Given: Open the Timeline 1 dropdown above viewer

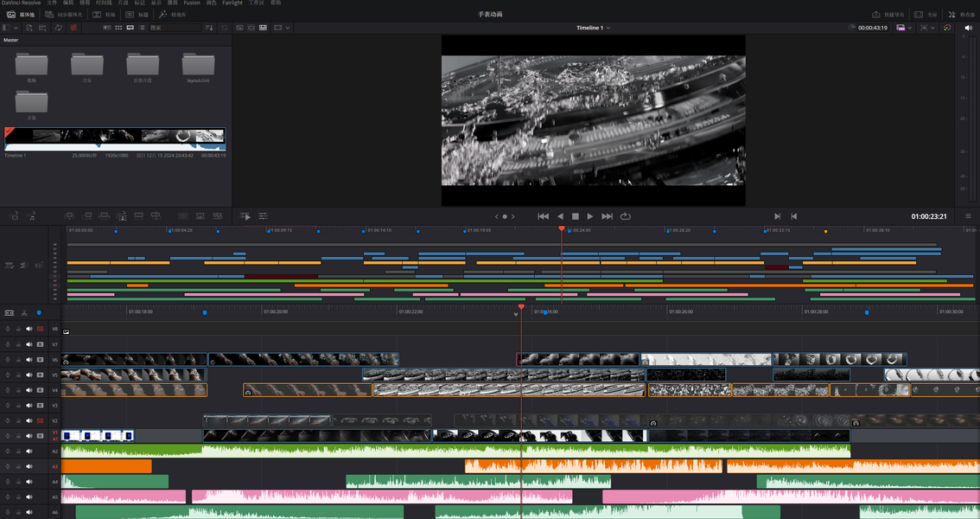Looking at the screenshot, I should (593, 28).
